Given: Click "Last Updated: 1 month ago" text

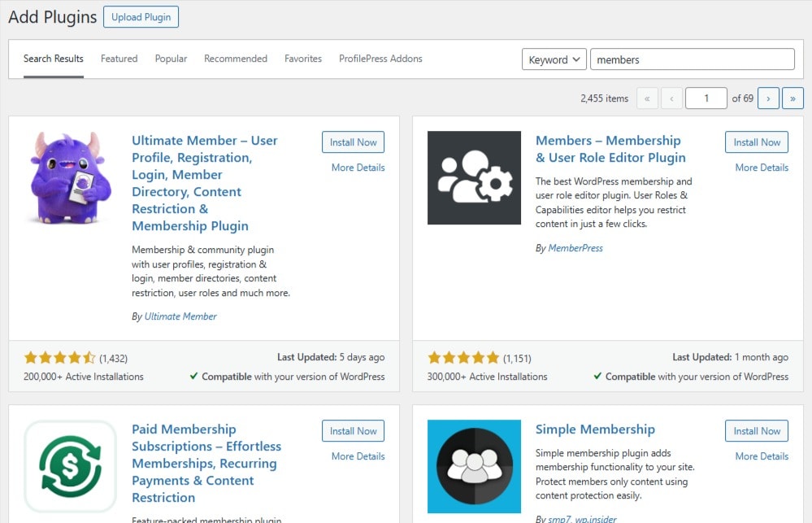Looking at the screenshot, I should [x=730, y=357].
